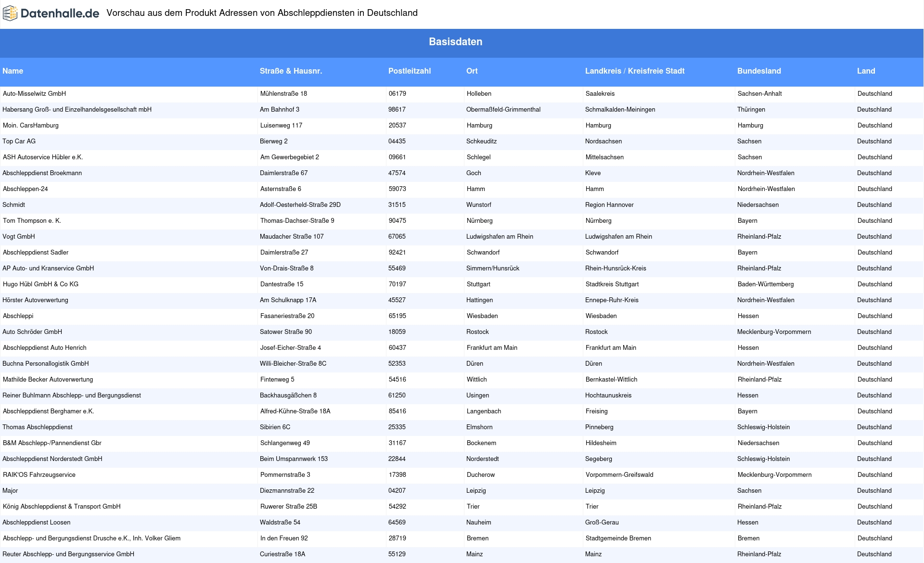Screen dimensions: 924x563
Task: Click Reiner Buhlmann Abschlepp- und Bergungsdienst
Action: pyautogui.click(x=72, y=396)
